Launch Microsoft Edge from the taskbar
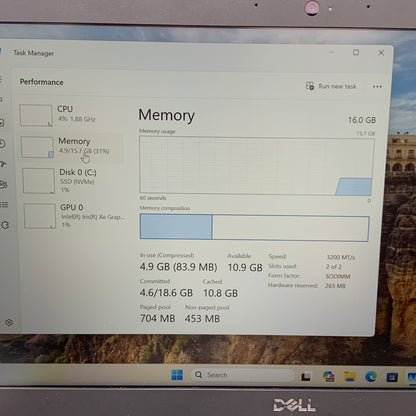 coord(371,377)
